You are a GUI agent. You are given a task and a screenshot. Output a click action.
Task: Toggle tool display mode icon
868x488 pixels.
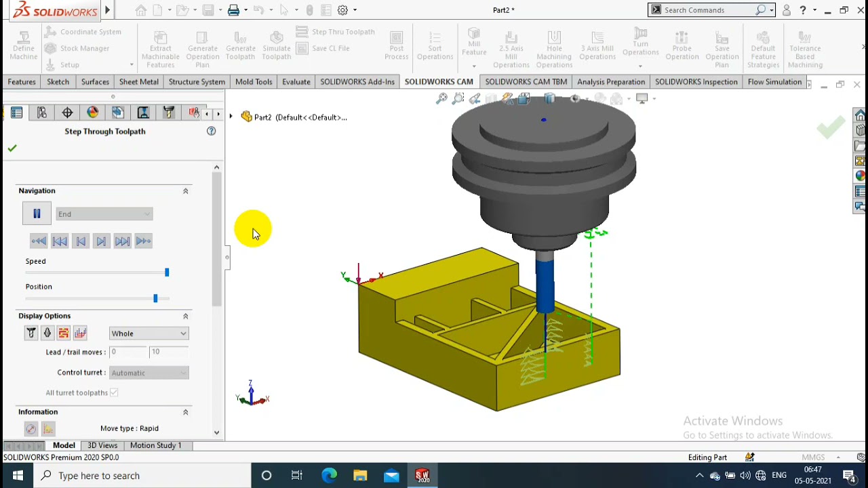coord(31,333)
